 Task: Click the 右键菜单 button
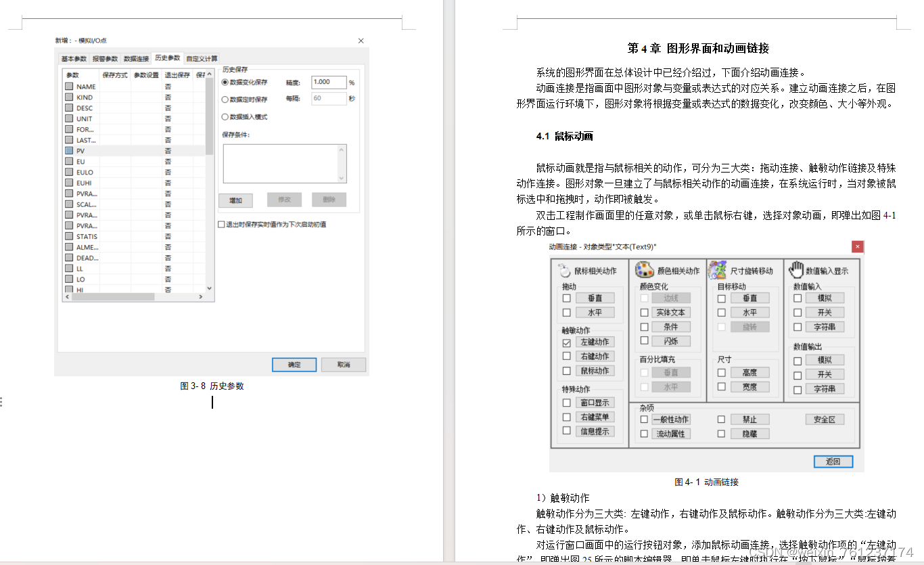pos(595,417)
